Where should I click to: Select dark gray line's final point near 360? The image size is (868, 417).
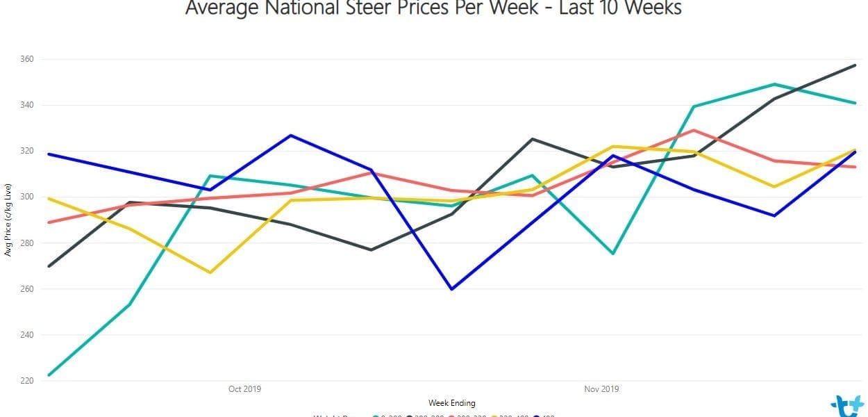point(855,65)
